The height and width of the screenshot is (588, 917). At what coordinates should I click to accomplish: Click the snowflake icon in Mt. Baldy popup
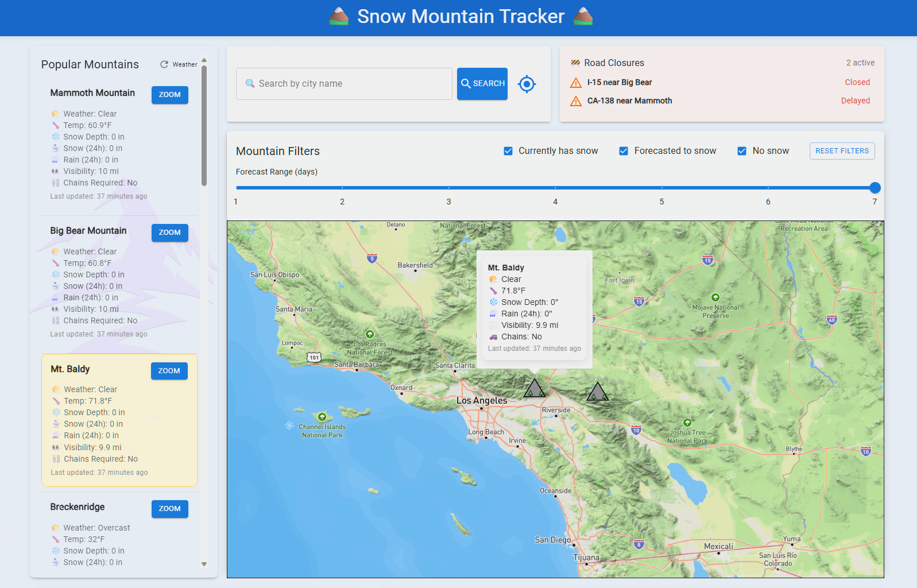point(493,302)
